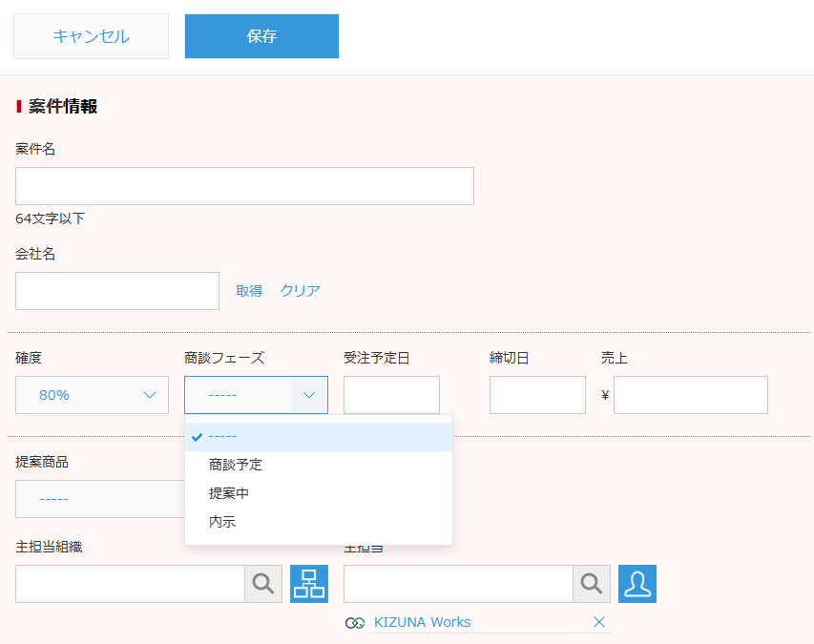Focus the 案件名 text field
814x644 pixels.
[x=244, y=186]
